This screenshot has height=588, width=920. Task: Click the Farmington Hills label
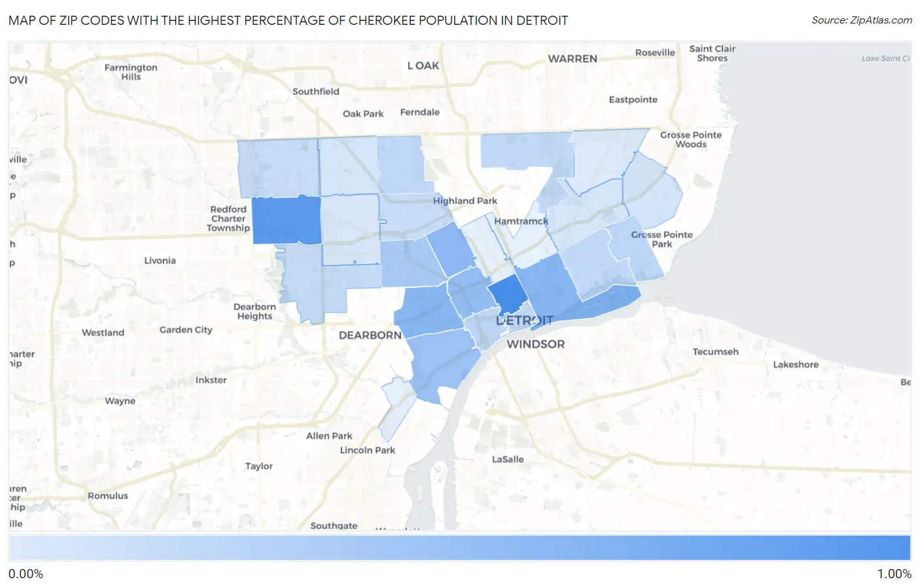pyautogui.click(x=131, y=72)
